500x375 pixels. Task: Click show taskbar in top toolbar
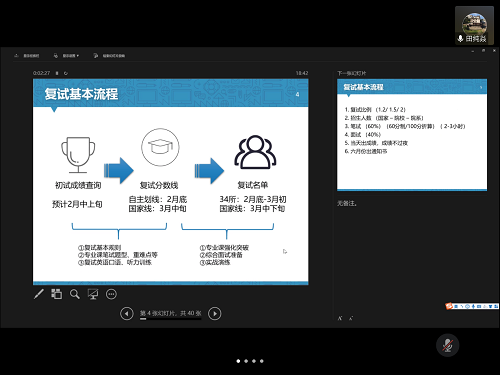tap(27, 56)
